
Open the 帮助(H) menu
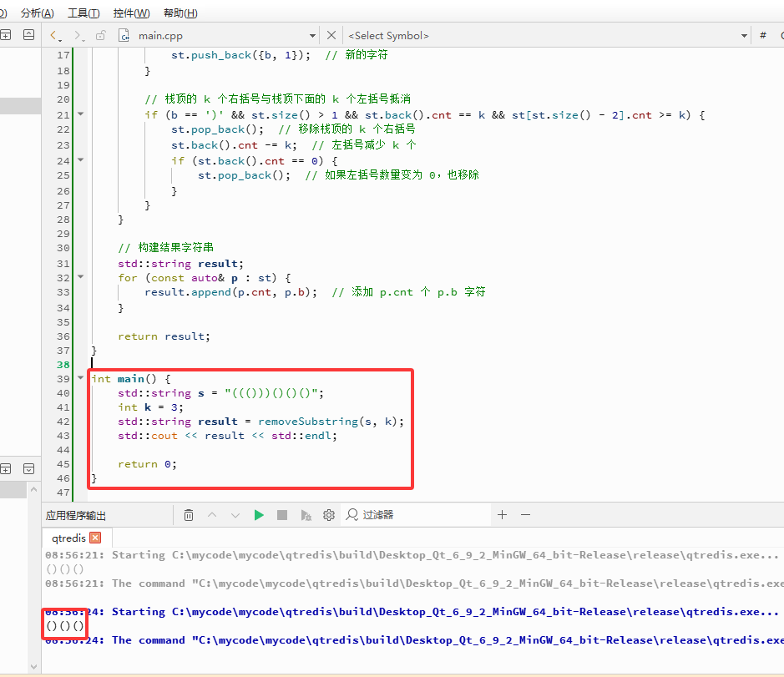(180, 13)
